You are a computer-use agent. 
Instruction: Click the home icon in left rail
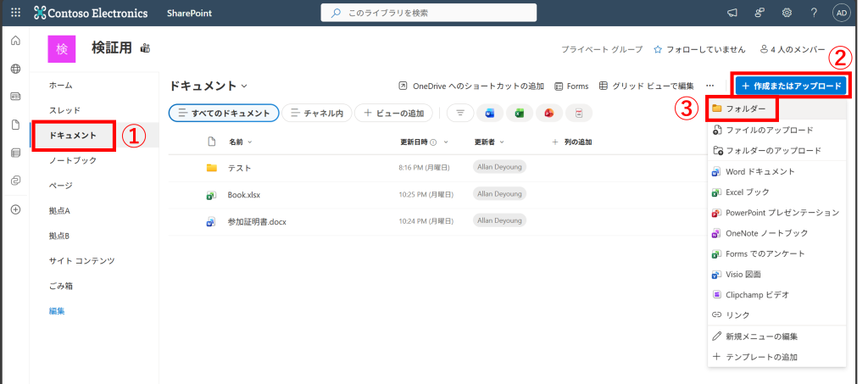tap(15, 41)
